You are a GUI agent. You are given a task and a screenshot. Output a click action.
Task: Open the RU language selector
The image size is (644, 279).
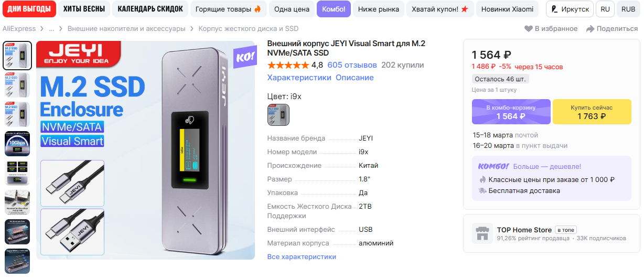(605, 9)
